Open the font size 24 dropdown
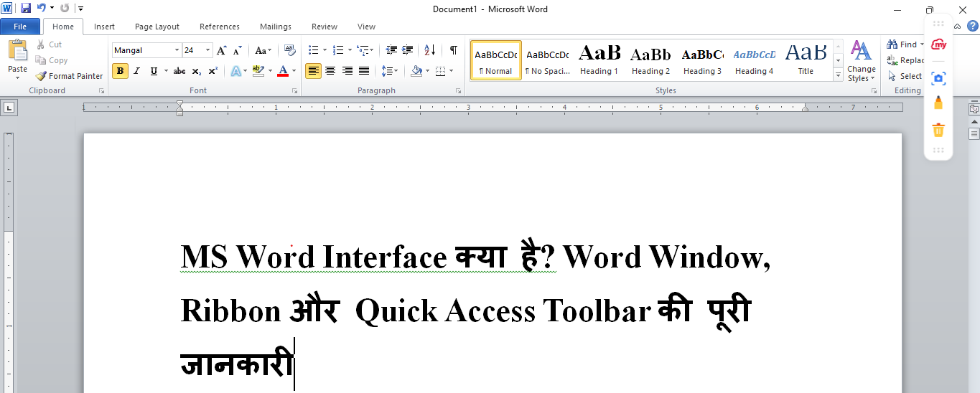 click(x=208, y=50)
